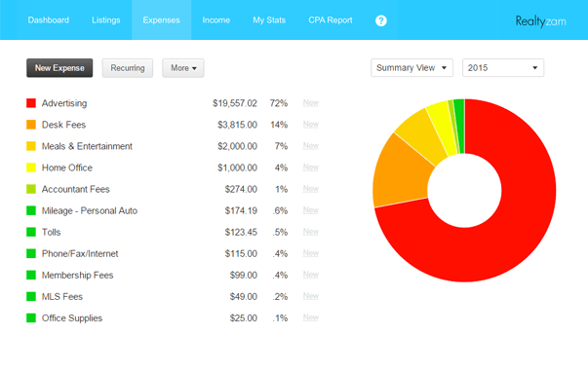Click New link for Advertising row
The height and width of the screenshot is (372, 588).
310,102
